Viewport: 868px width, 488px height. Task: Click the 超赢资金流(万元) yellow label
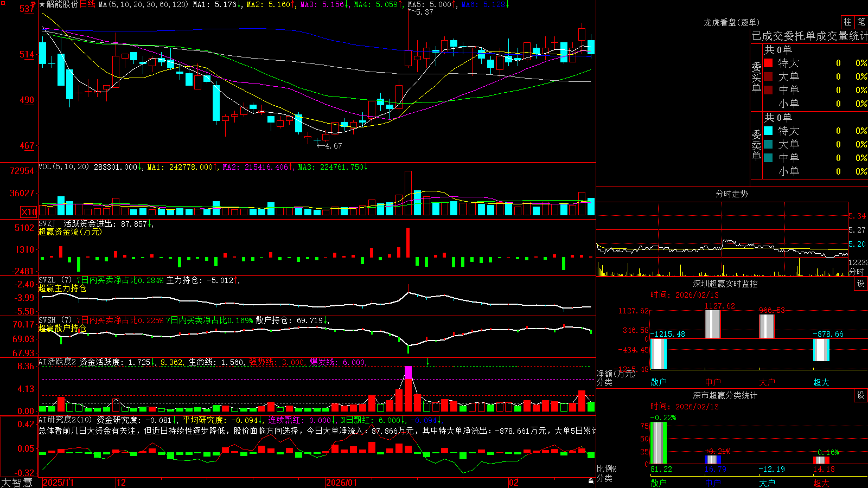point(70,232)
